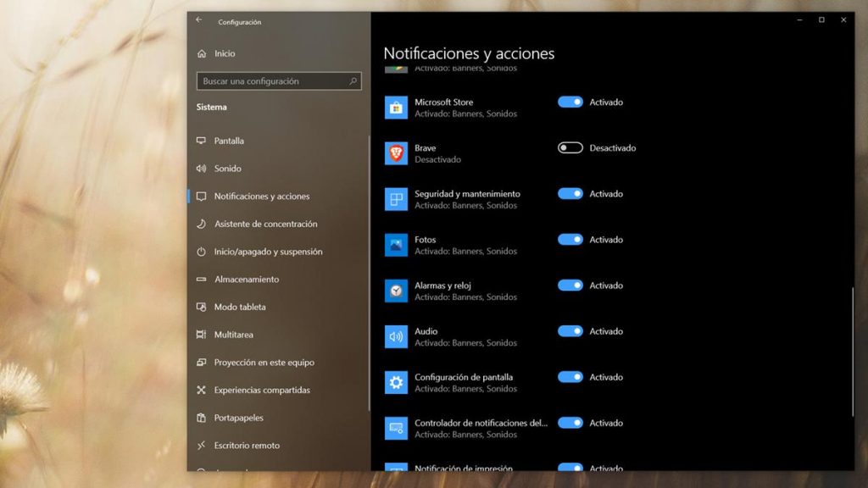Turn off Fotos notifications
This screenshot has width=868, height=488.
(x=569, y=240)
